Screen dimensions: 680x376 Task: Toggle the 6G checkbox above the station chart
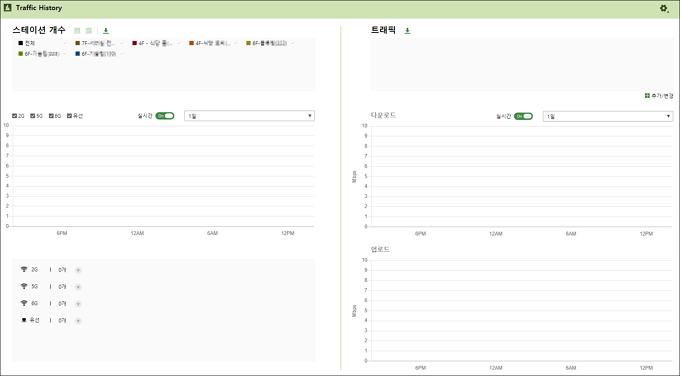pos(51,116)
